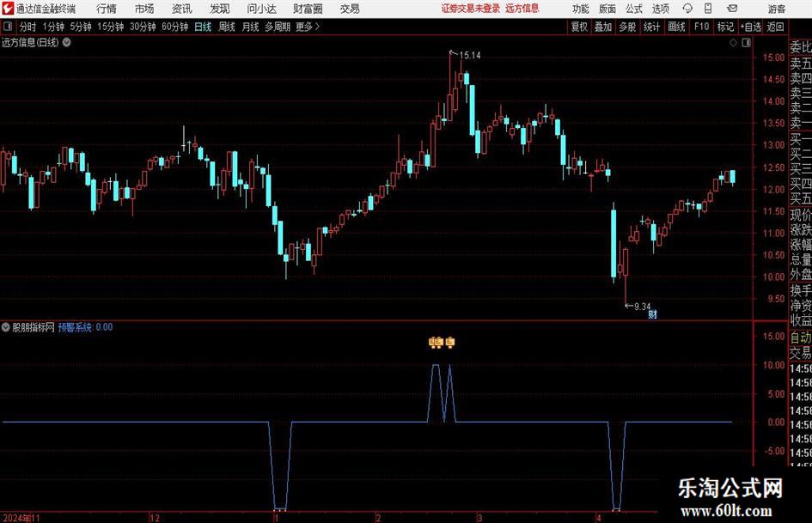Select the 月线 monthly chart tab
The height and width of the screenshot is (523, 812).
tap(250, 27)
